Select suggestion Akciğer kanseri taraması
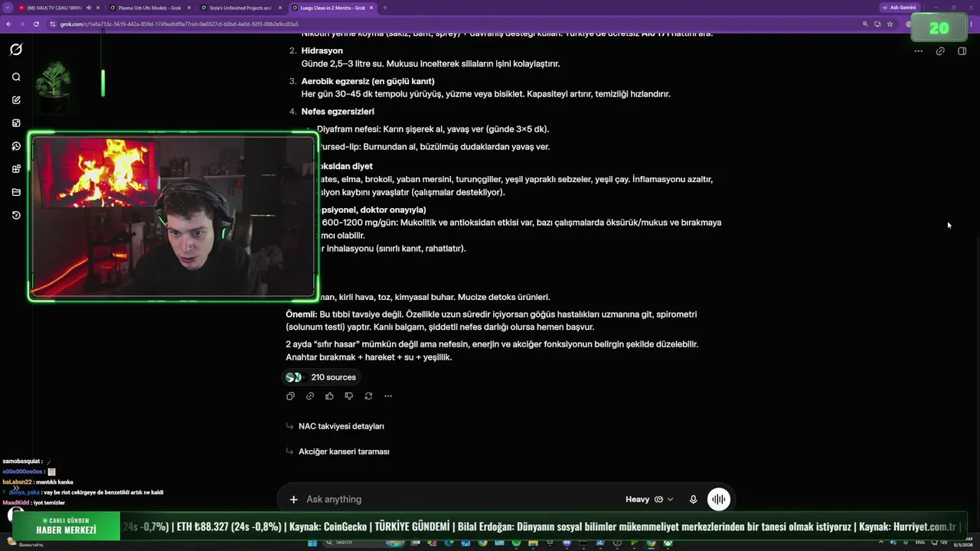This screenshot has width=980, height=551. [x=344, y=452]
